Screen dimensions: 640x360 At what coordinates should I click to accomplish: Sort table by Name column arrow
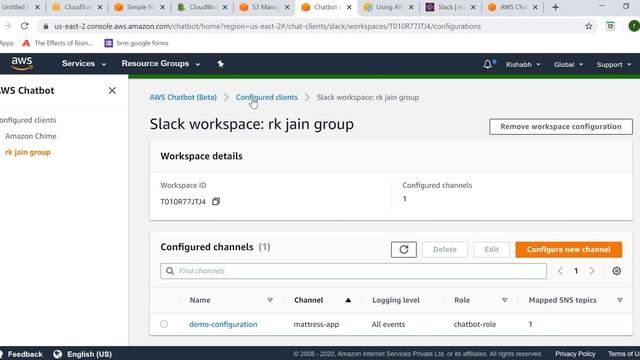270,300
